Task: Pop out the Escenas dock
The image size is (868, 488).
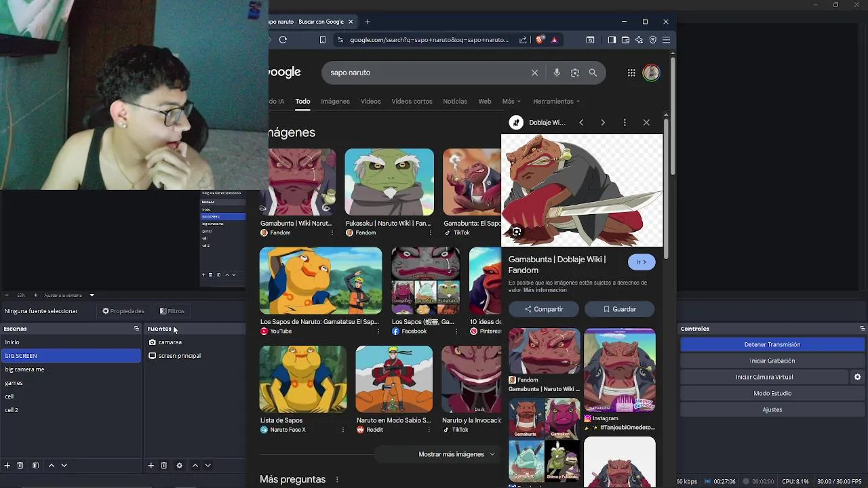Action: coord(136,329)
